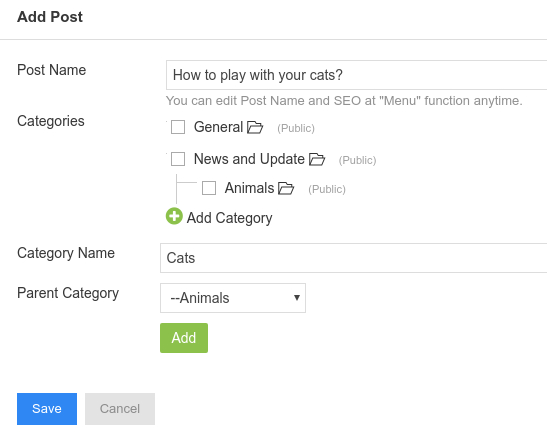Select the Animals subcategory label
This screenshot has height=442, width=547.
pos(249,188)
